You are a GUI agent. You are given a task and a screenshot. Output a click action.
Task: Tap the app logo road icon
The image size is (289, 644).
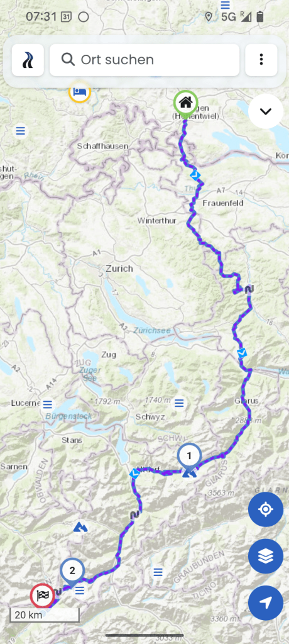click(x=28, y=60)
